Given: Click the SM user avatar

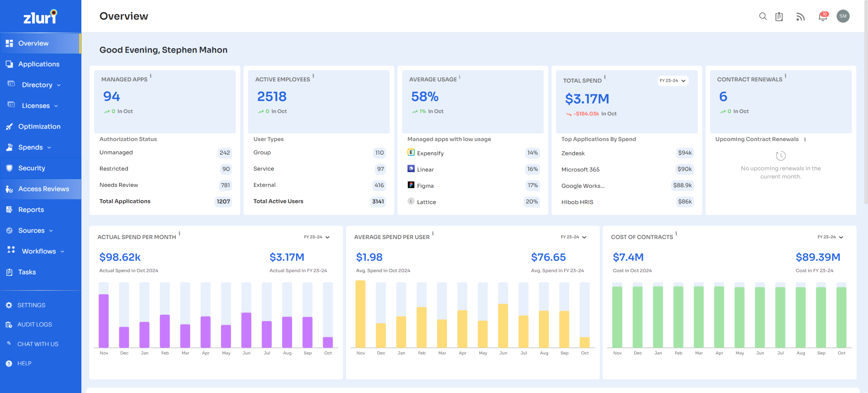Looking at the screenshot, I should (843, 16).
